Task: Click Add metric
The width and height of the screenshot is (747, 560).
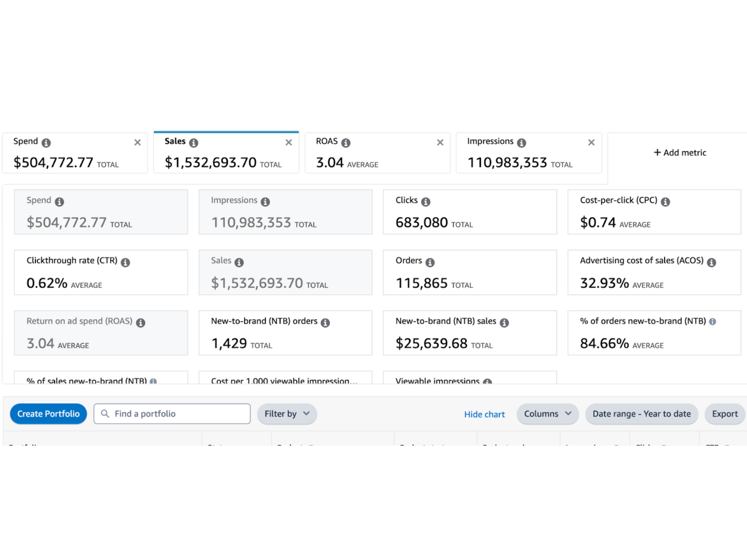Action: pos(680,153)
